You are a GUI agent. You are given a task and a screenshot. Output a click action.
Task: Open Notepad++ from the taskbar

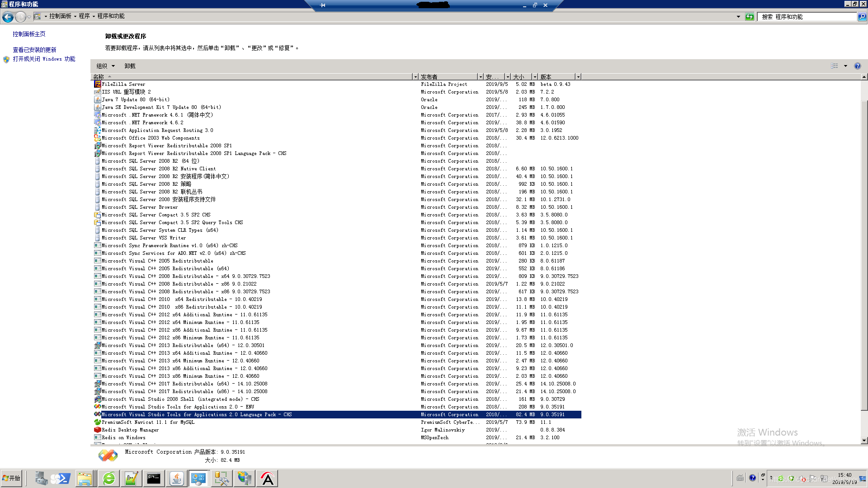pyautogui.click(x=131, y=479)
